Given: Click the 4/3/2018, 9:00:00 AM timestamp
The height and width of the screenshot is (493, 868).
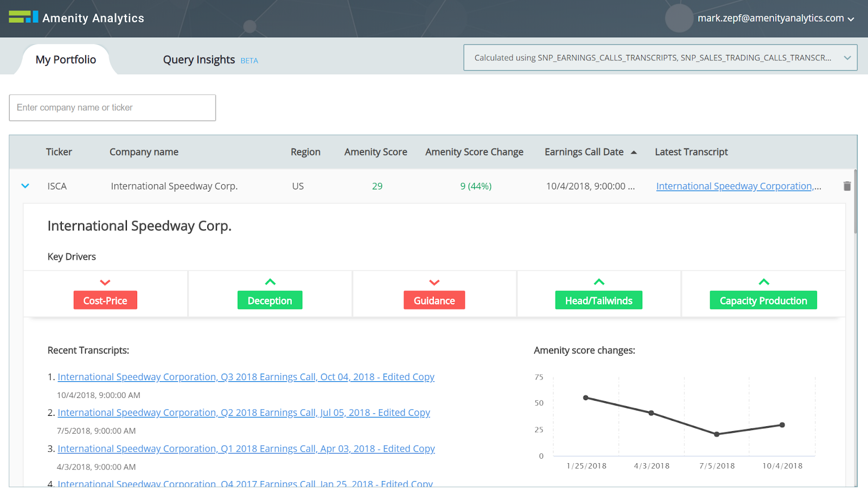Looking at the screenshot, I should (x=97, y=467).
